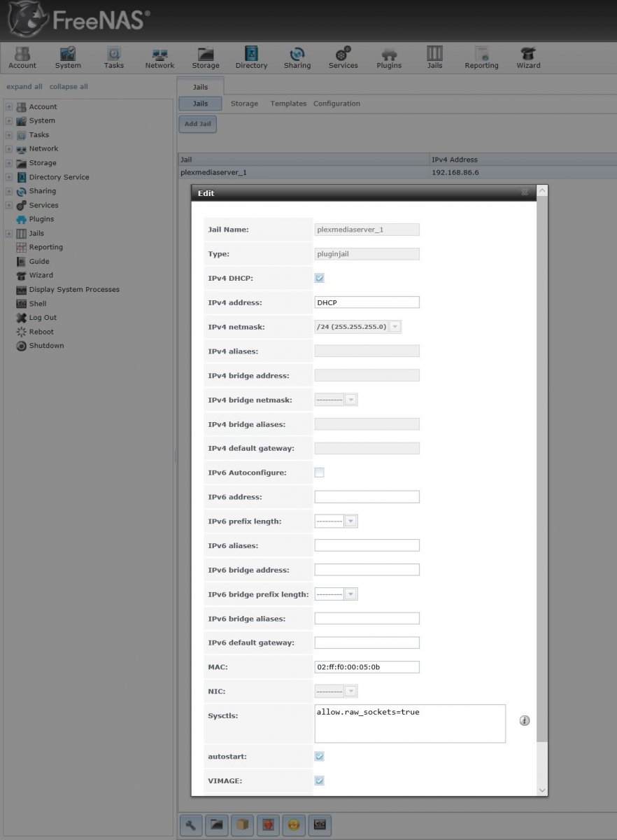Open Sharing in the top toolbar
This screenshot has width=617, height=840.
[x=297, y=58]
